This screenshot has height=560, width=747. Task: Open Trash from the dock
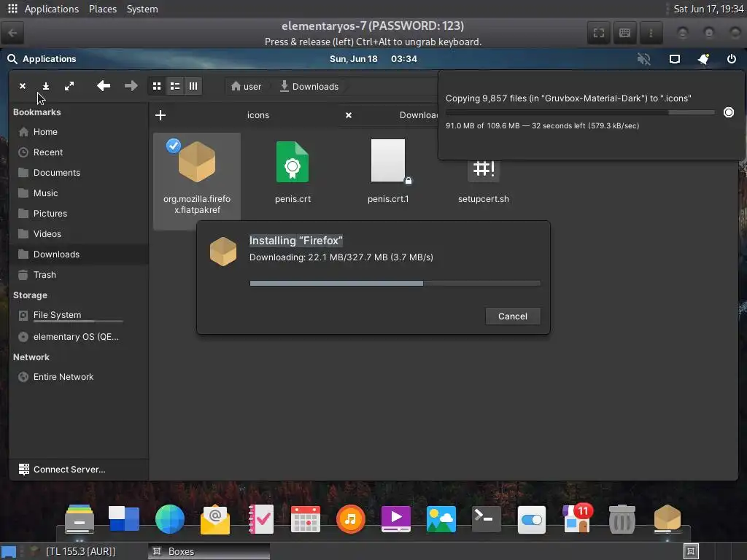point(622,518)
